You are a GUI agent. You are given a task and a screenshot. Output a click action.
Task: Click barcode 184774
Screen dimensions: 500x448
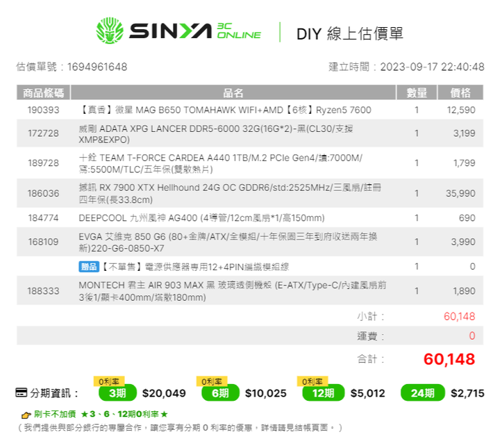tap(43, 218)
